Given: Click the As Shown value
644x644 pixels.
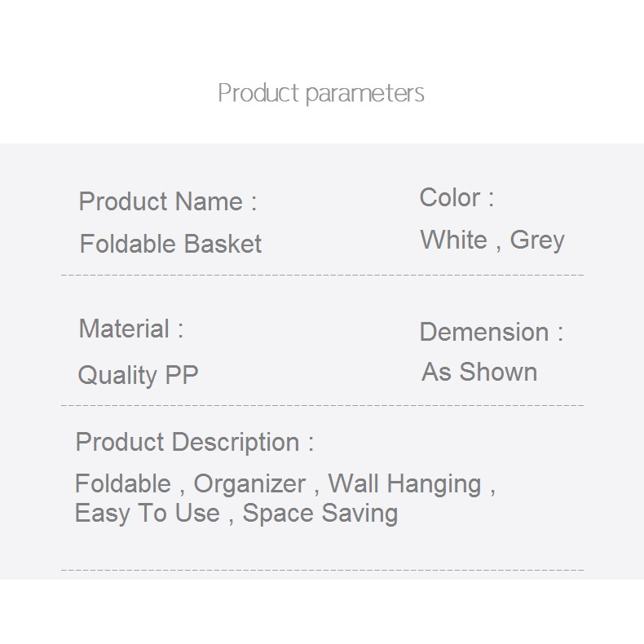Looking at the screenshot, I should [479, 373].
